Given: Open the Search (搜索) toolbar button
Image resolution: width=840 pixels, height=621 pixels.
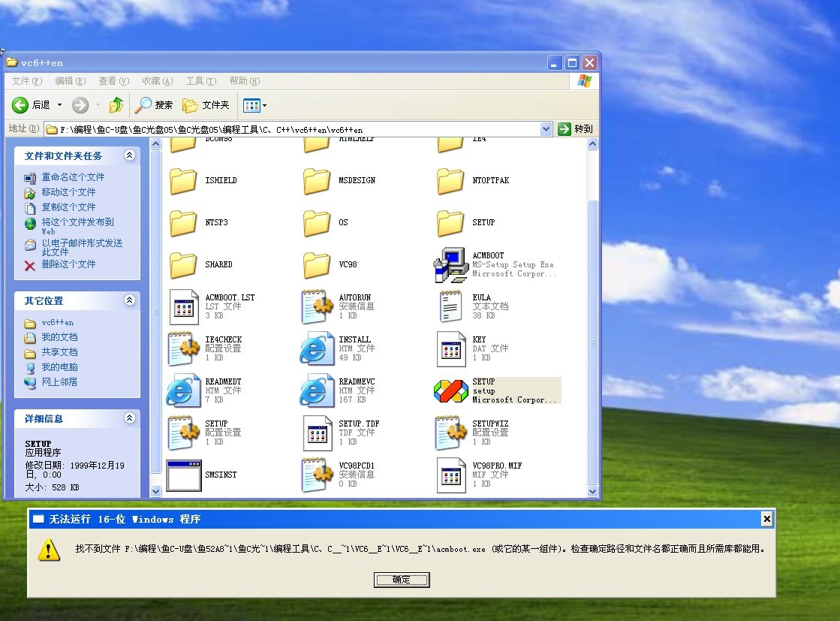Looking at the screenshot, I should 155,105.
